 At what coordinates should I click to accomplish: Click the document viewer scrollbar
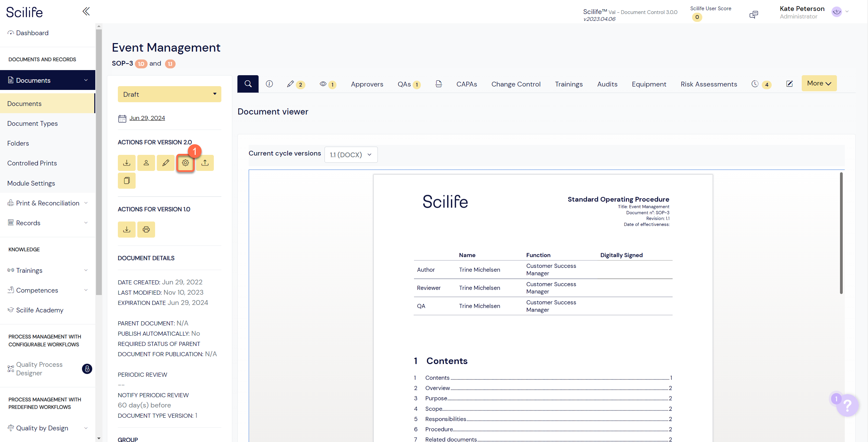pos(841,233)
